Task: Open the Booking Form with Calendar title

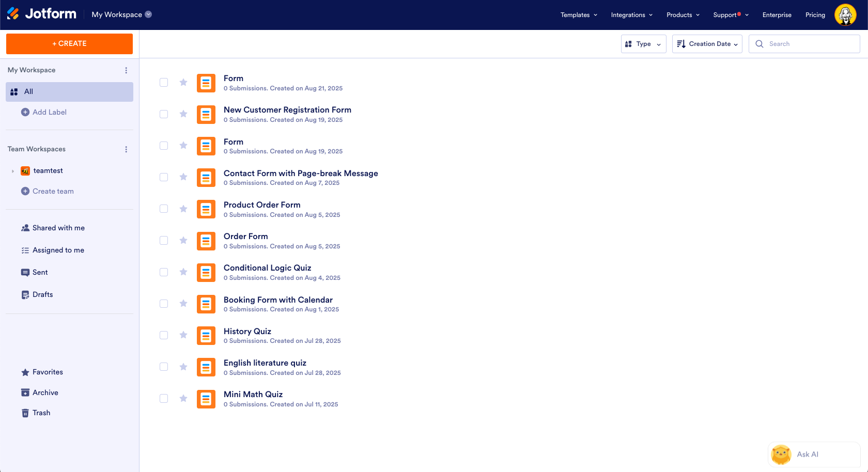Action: click(x=278, y=300)
